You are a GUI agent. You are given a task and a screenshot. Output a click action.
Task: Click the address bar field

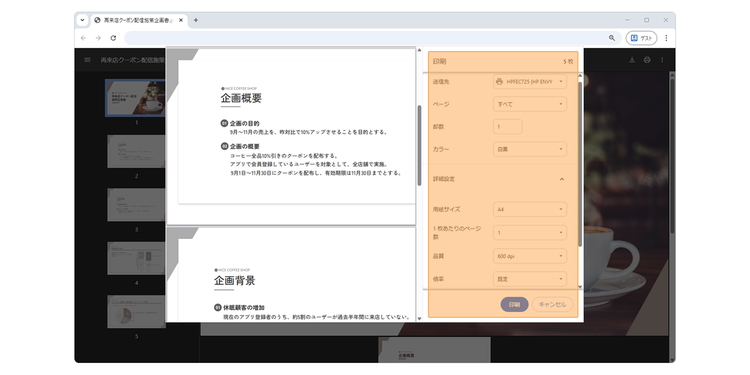[x=373, y=38]
